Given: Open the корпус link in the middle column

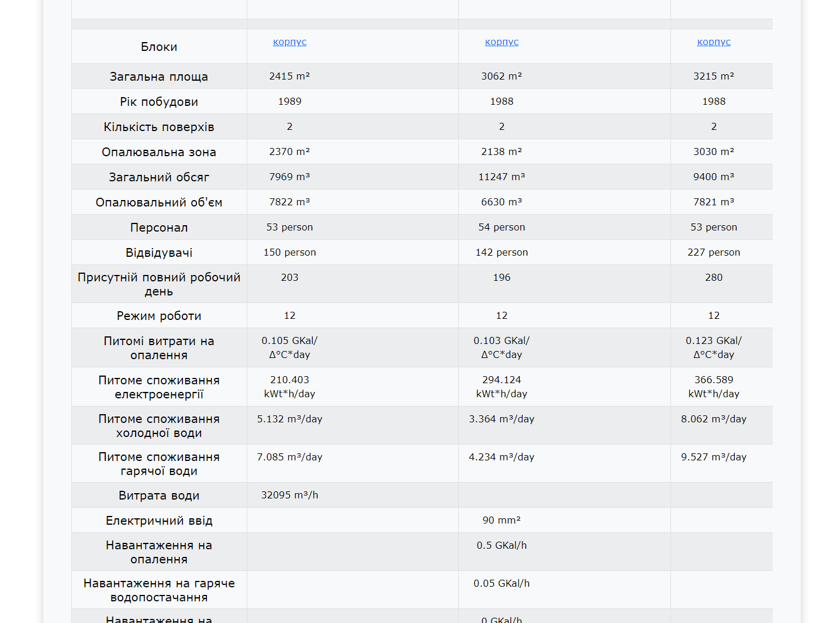Looking at the screenshot, I should pyautogui.click(x=502, y=42).
